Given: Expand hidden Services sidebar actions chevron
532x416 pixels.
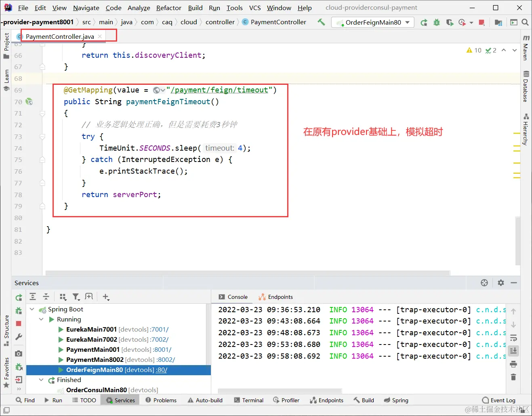Looking at the screenshot, I should (19, 389).
